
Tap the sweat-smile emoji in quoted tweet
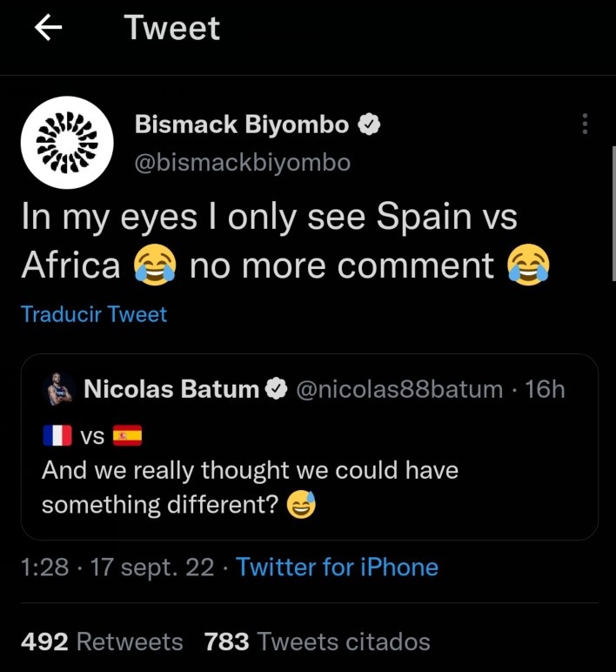pyautogui.click(x=301, y=505)
